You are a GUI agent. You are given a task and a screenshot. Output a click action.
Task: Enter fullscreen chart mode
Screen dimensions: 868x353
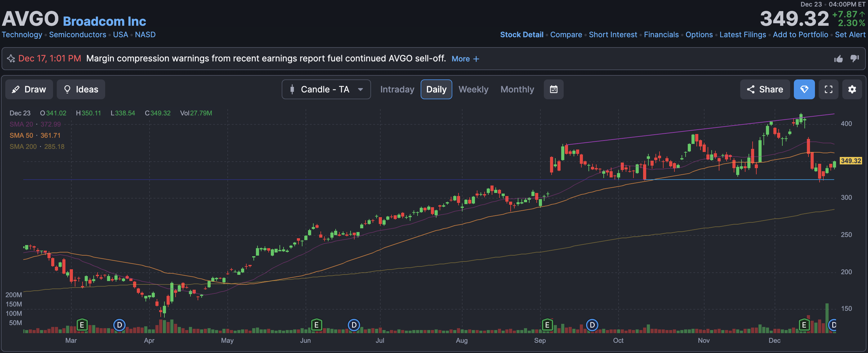click(x=828, y=89)
